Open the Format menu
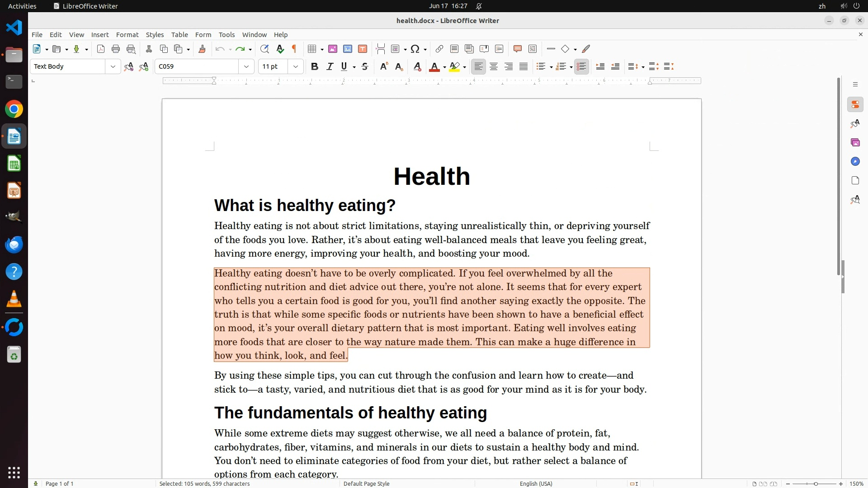The height and width of the screenshot is (488, 868). coord(127,35)
